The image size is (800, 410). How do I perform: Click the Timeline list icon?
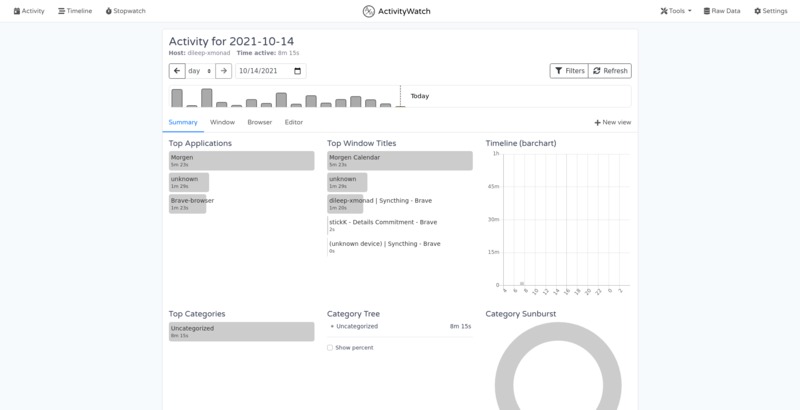[61, 11]
